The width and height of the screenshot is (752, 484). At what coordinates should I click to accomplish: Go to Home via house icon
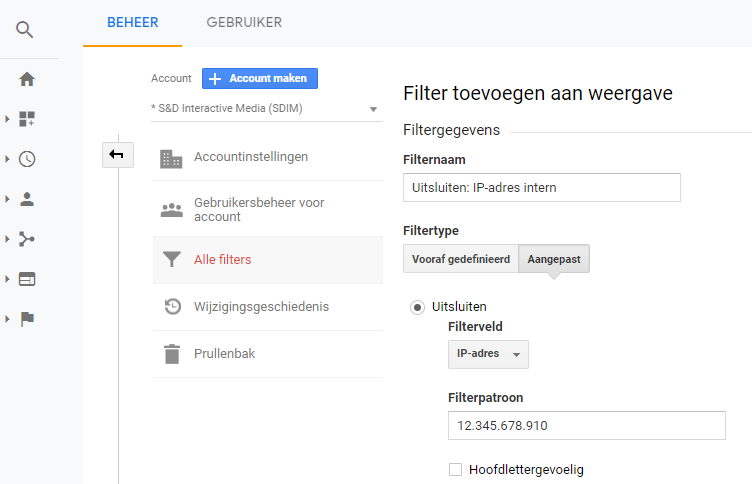click(27, 79)
